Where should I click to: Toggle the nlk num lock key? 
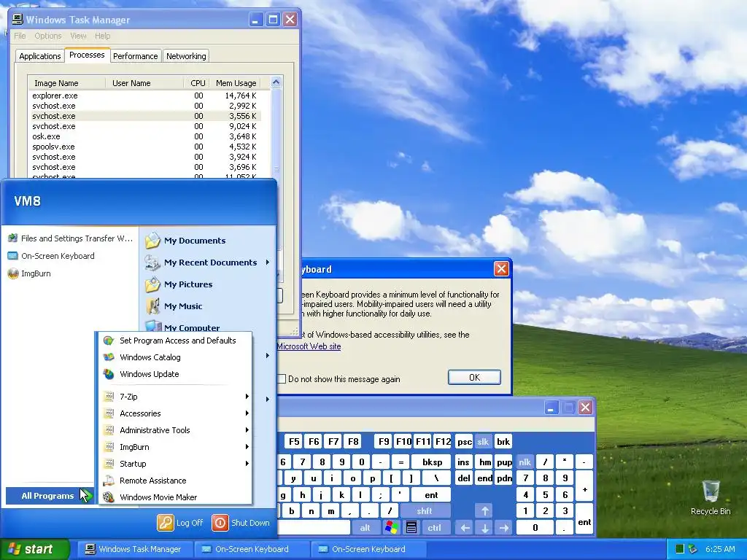[525, 462]
